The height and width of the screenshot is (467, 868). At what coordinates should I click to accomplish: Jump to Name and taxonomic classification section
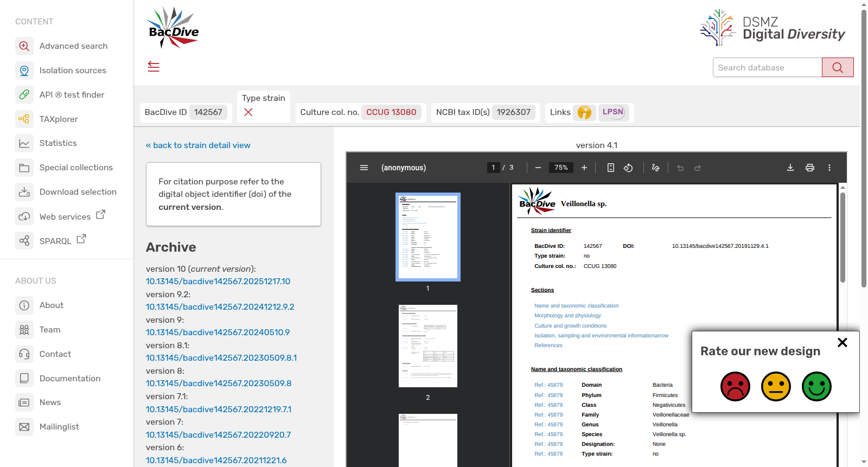pos(576,306)
